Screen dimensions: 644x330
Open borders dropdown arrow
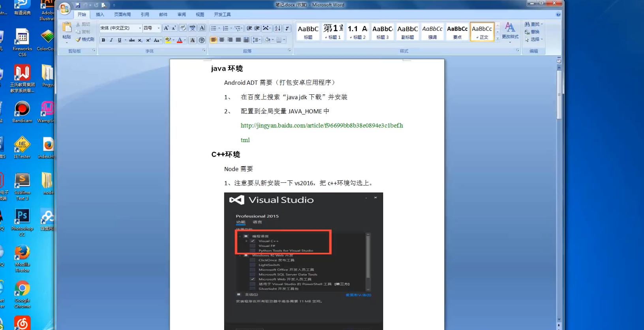[284, 40]
